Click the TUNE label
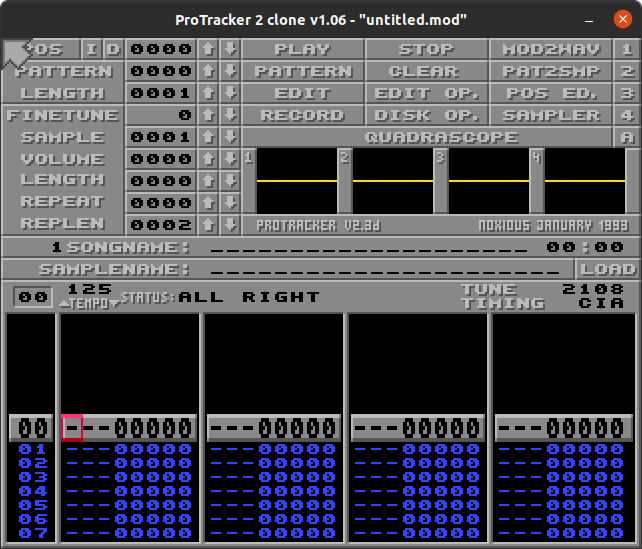This screenshot has height=549, width=642. pos(488,289)
